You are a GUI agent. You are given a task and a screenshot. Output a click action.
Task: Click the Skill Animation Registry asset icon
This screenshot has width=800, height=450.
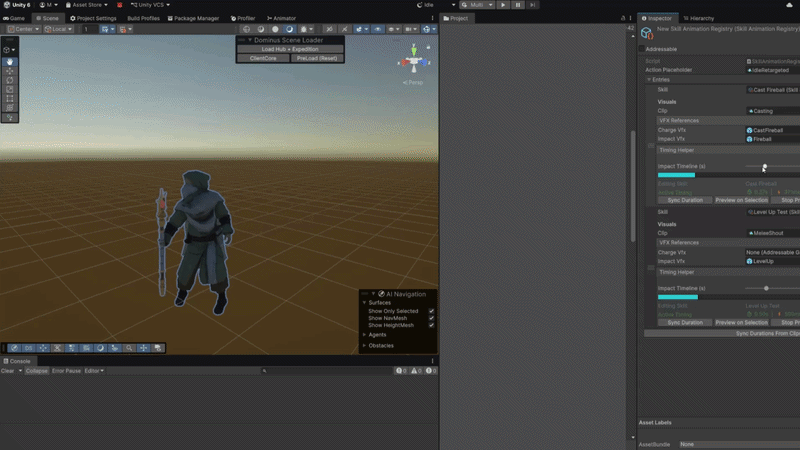[x=647, y=33]
